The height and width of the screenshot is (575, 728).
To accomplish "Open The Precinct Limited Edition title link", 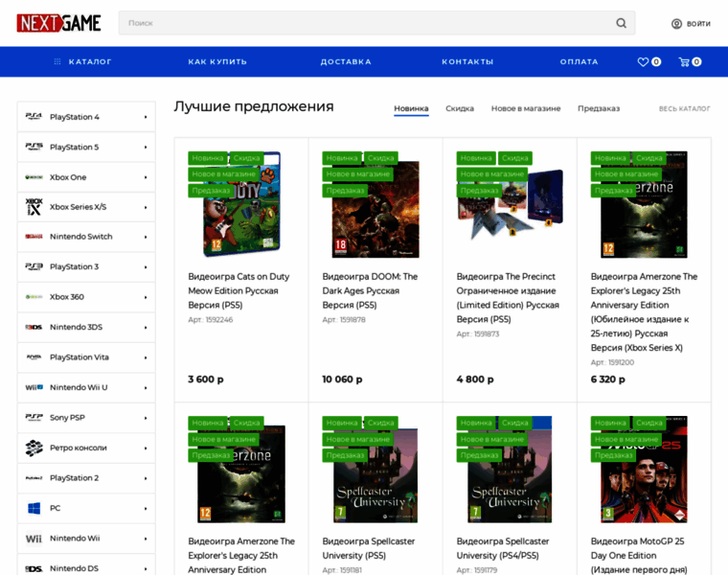I will click(x=508, y=298).
